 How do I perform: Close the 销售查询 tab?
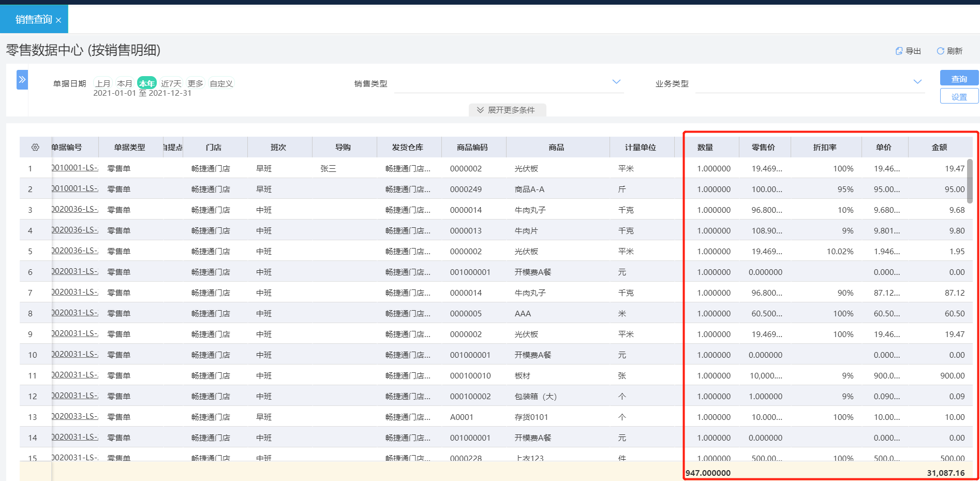coord(58,20)
